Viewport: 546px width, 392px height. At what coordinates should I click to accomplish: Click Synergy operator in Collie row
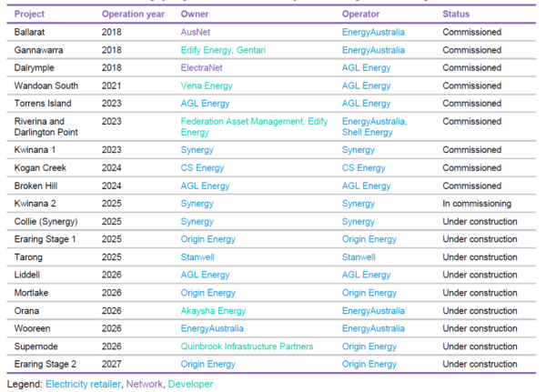359,221
